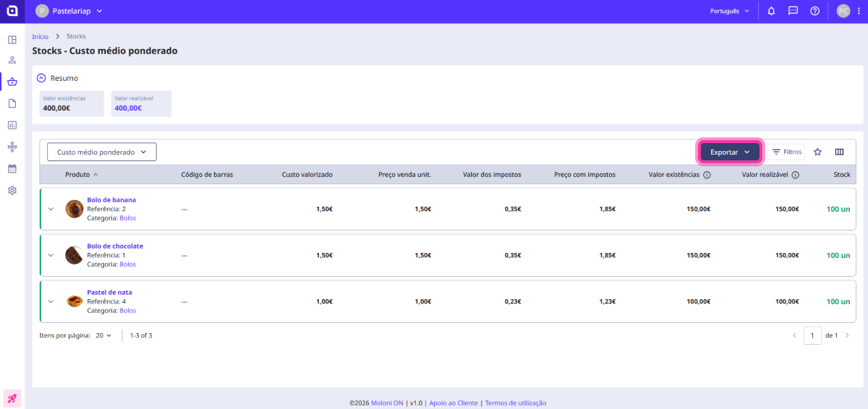The width and height of the screenshot is (868, 409).
Task: Expand the Pastel de nata row
Action: (51, 301)
